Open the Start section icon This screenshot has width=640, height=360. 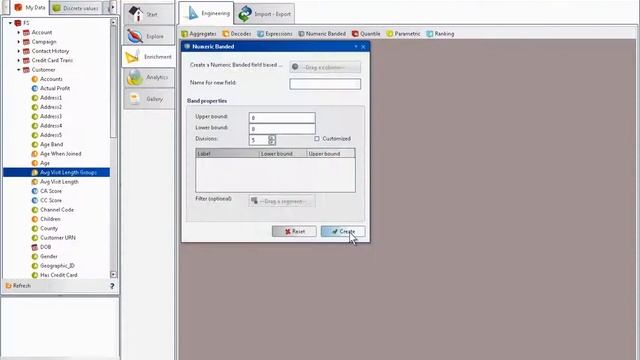pos(136,14)
